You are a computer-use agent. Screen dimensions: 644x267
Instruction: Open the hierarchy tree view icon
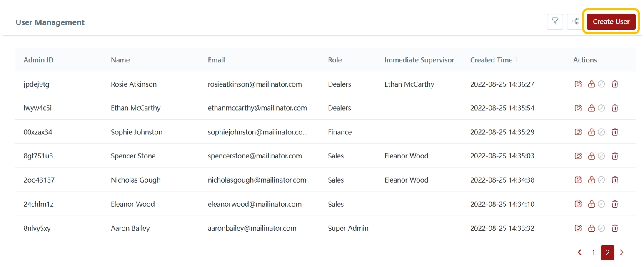pyautogui.click(x=575, y=22)
